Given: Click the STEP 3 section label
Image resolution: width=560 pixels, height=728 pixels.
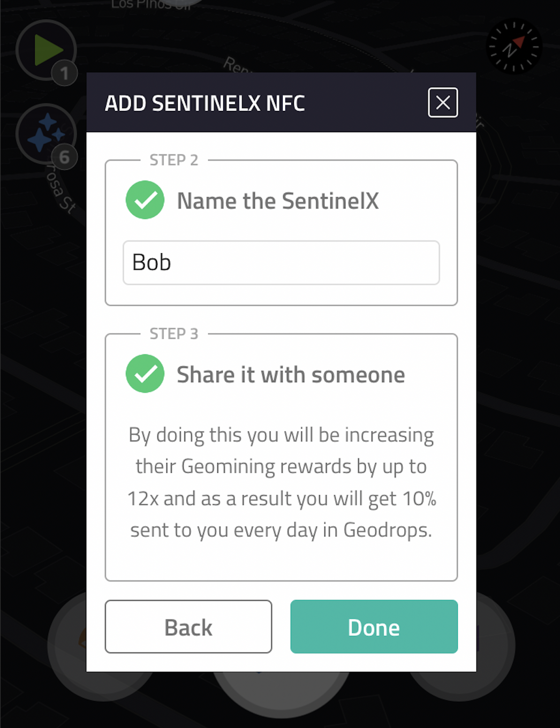Looking at the screenshot, I should 174,334.
